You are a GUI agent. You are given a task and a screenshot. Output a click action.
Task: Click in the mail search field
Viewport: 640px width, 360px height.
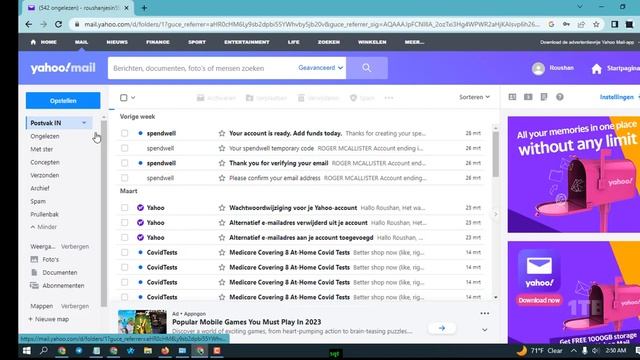[x=202, y=68]
